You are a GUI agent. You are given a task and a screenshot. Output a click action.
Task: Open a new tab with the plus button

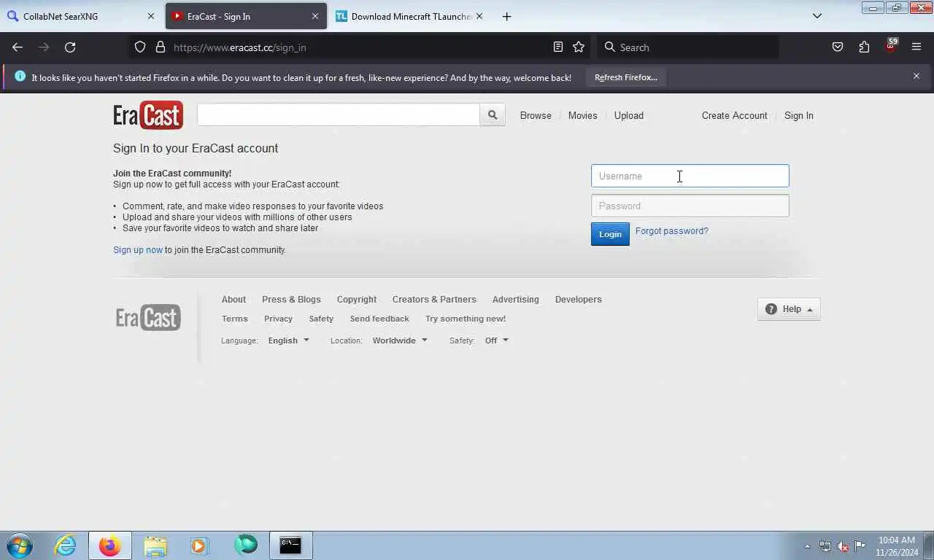point(506,16)
